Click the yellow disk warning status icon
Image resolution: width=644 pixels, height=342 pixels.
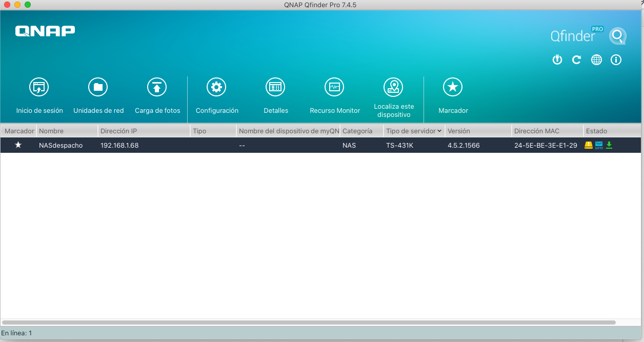[589, 145]
